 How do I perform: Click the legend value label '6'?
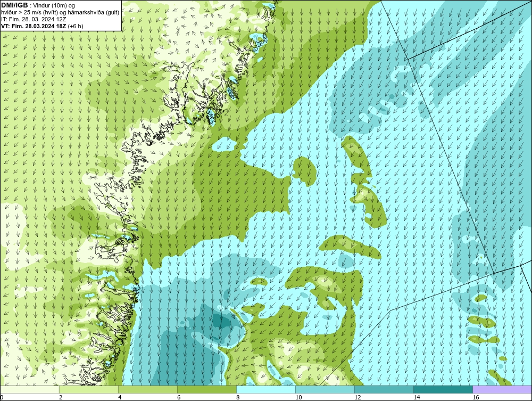click(179, 397)
